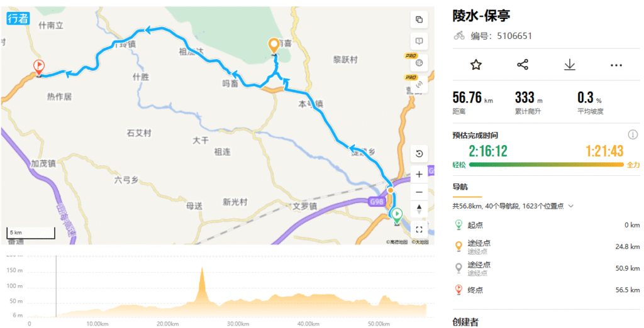
Task: Zoom out the map with minus button
Action: pyautogui.click(x=419, y=192)
